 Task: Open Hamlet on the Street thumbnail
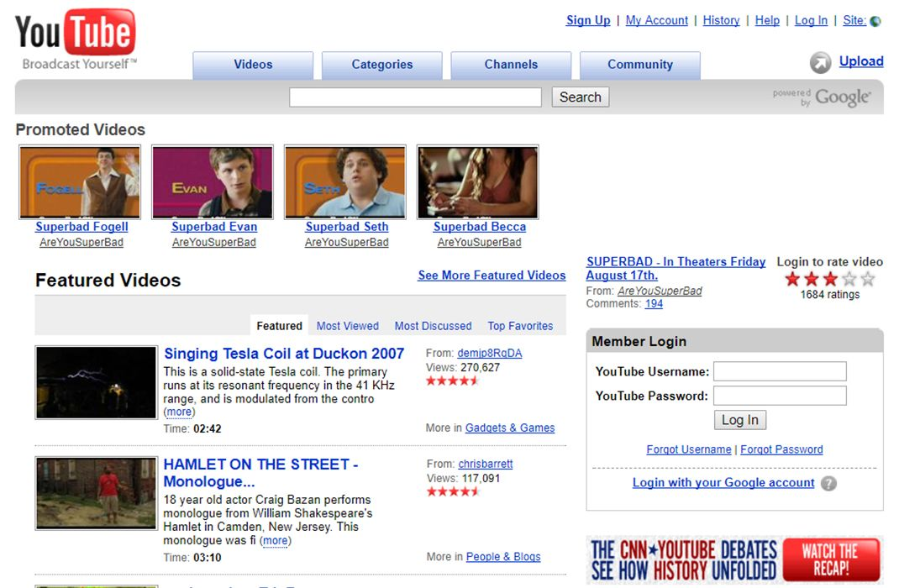(x=96, y=493)
